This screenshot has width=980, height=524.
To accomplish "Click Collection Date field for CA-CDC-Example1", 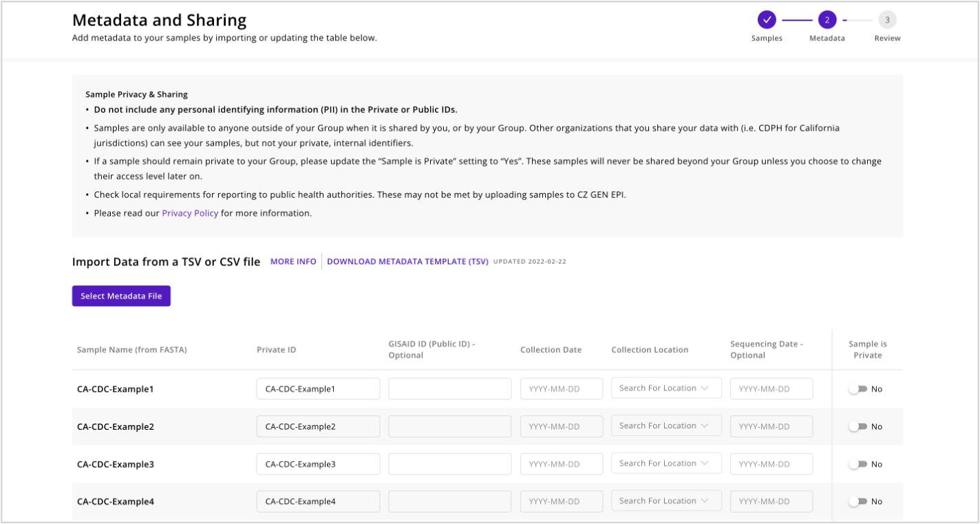I will tap(562, 389).
